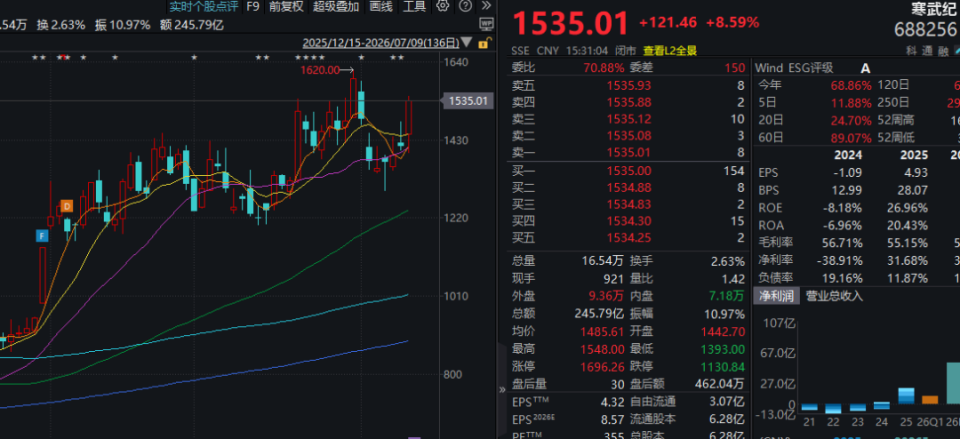Click the 1535.01 price label on axis
Image resolution: width=960 pixels, height=439 pixels.
(468, 100)
